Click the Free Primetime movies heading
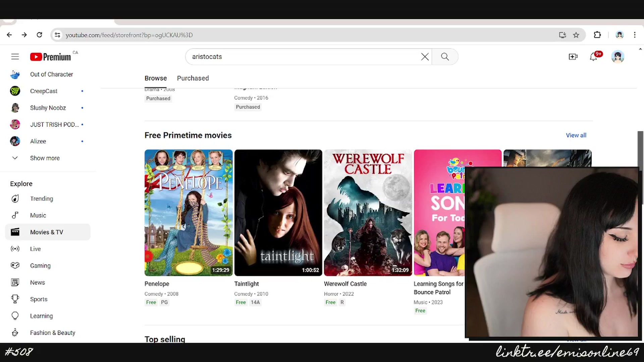The height and width of the screenshot is (362, 644). pos(188,135)
